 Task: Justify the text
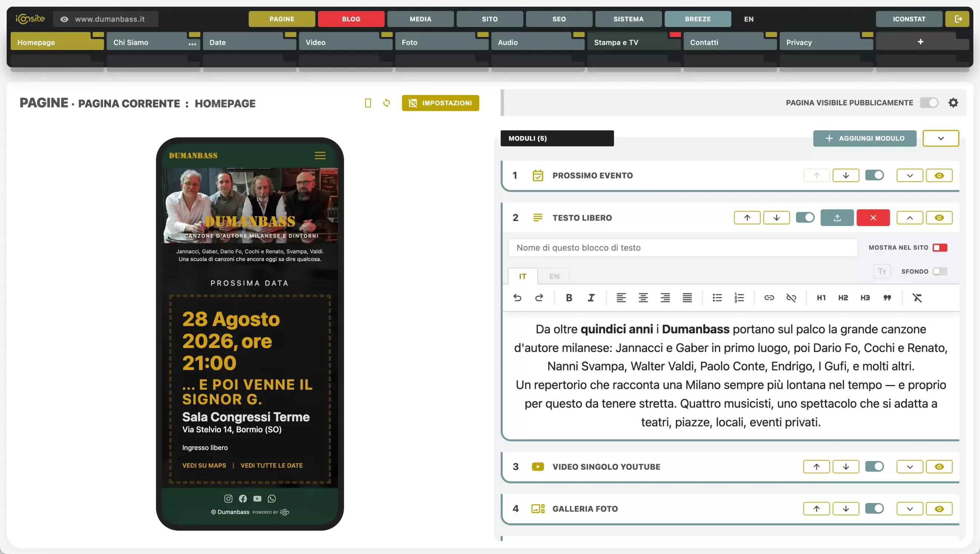pos(687,298)
